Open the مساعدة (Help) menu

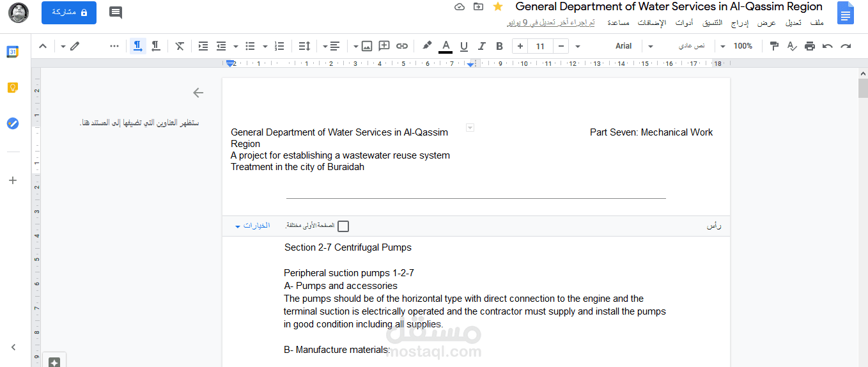click(x=617, y=23)
